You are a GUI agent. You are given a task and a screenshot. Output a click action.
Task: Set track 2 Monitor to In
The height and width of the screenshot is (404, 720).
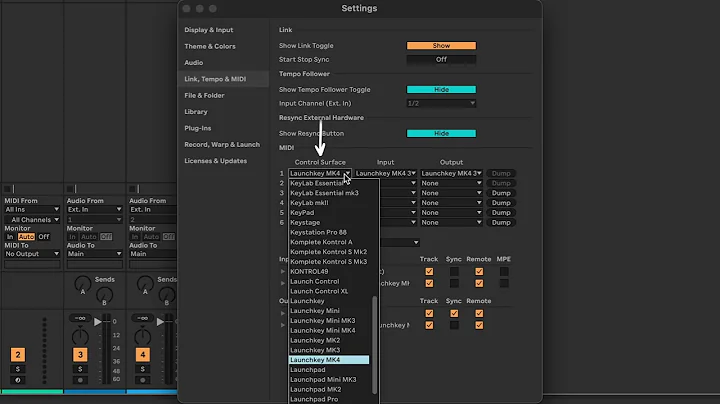tap(10, 237)
